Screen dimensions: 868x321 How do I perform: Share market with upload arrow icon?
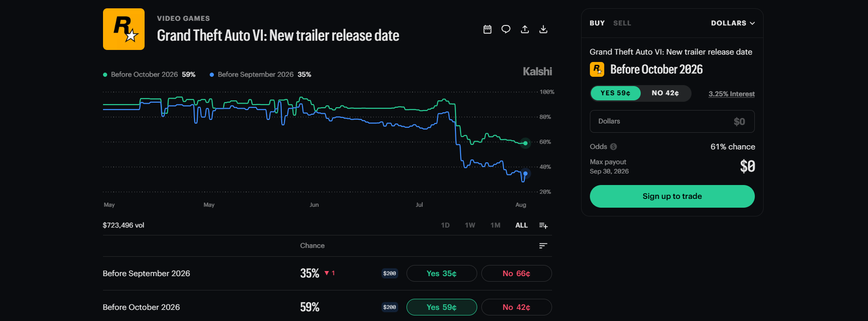(525, 30)
